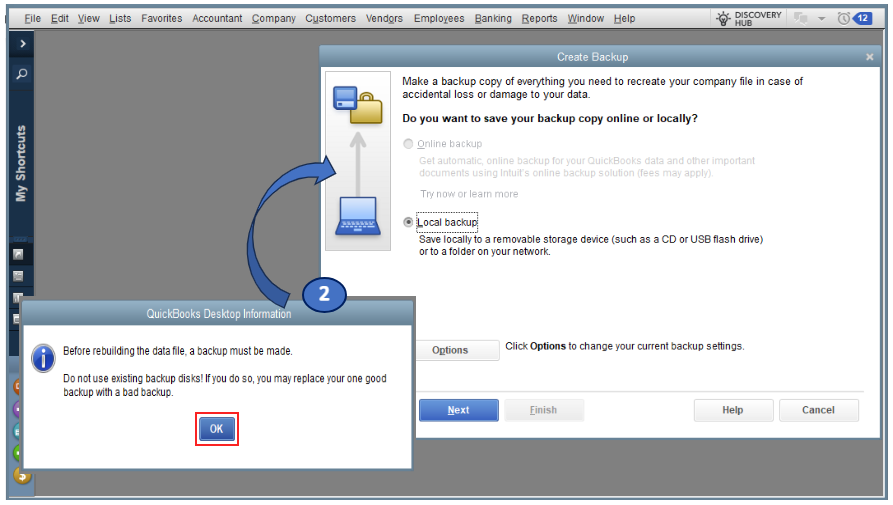893x505 pixels.
Task: Click OK in QuickBooks Desktop Information dialog
Action: [x=216, y=429]
